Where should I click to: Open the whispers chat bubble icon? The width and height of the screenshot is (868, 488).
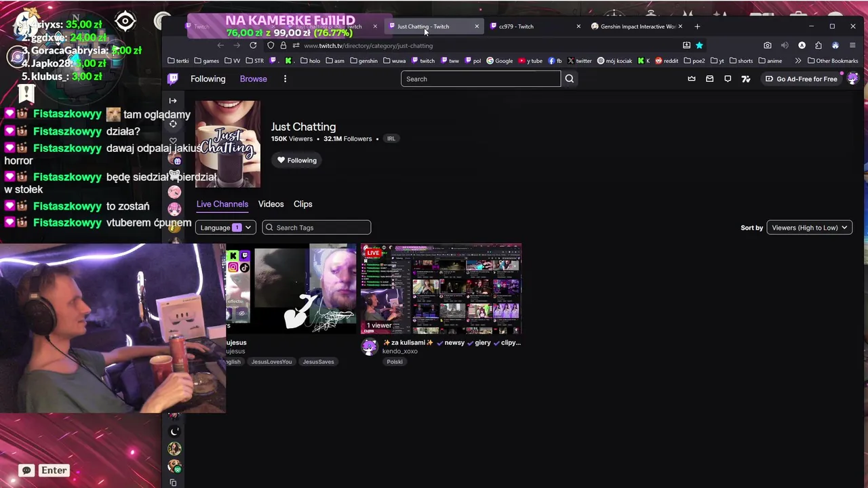pyautogui.click(x=728, y=79)
